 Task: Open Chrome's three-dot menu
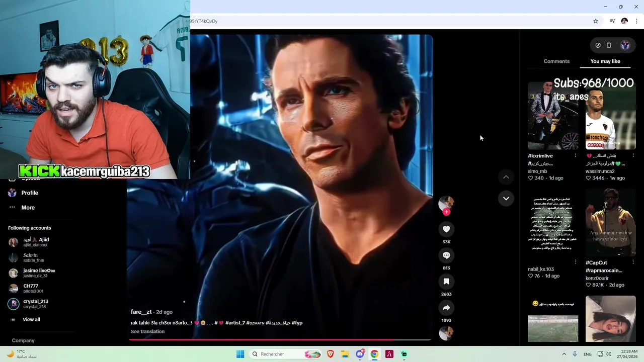[636, 21]
